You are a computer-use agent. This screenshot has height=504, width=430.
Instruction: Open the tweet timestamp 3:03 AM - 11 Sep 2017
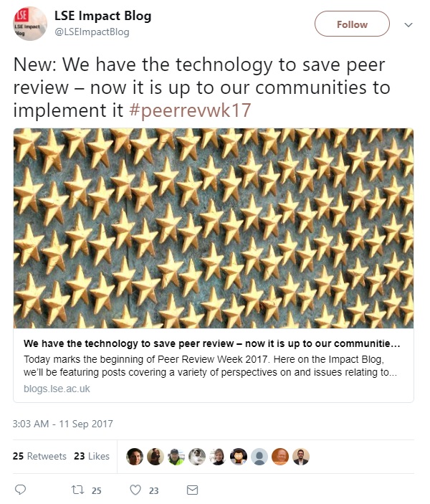point(63,424)
